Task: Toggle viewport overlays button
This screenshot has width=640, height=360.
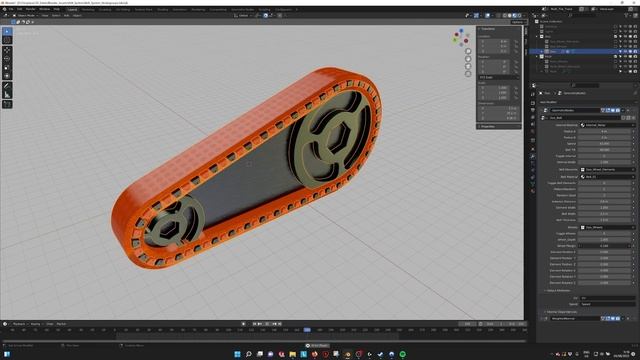Action: (x=488, y=16)
